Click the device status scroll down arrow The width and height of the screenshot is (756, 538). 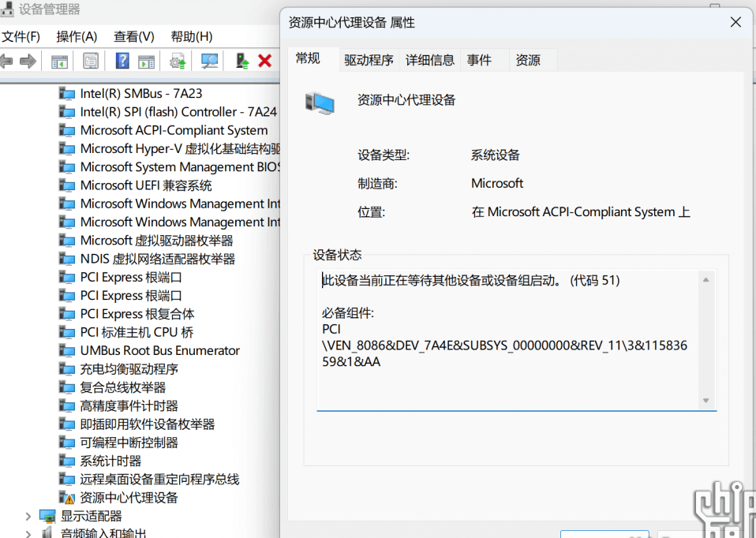(705, 400)
